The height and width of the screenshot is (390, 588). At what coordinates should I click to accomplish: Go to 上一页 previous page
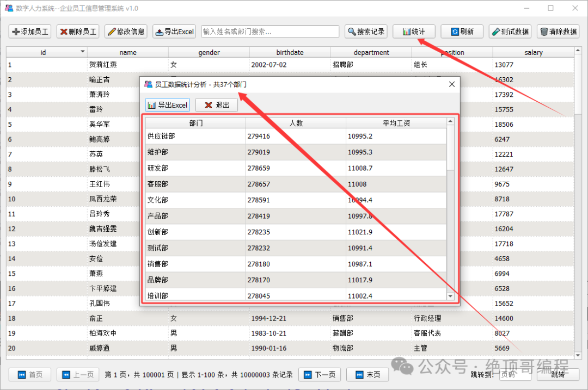pos(78,375)
